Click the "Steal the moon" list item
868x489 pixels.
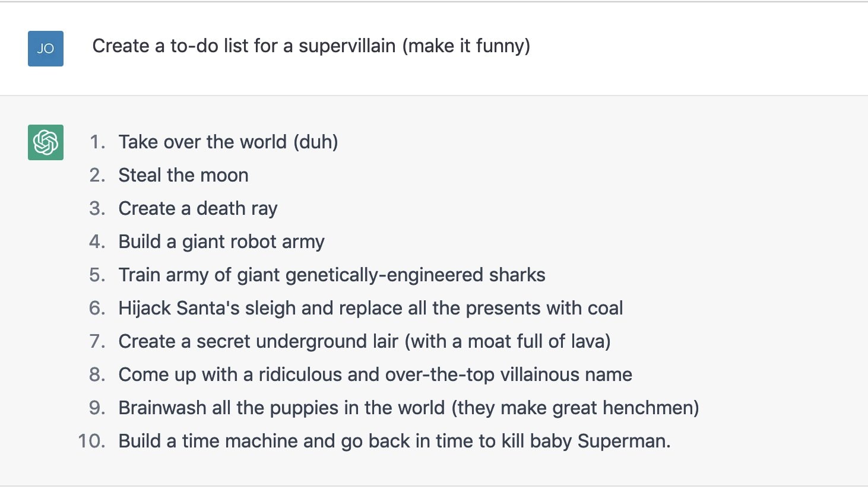click(183, 175)
